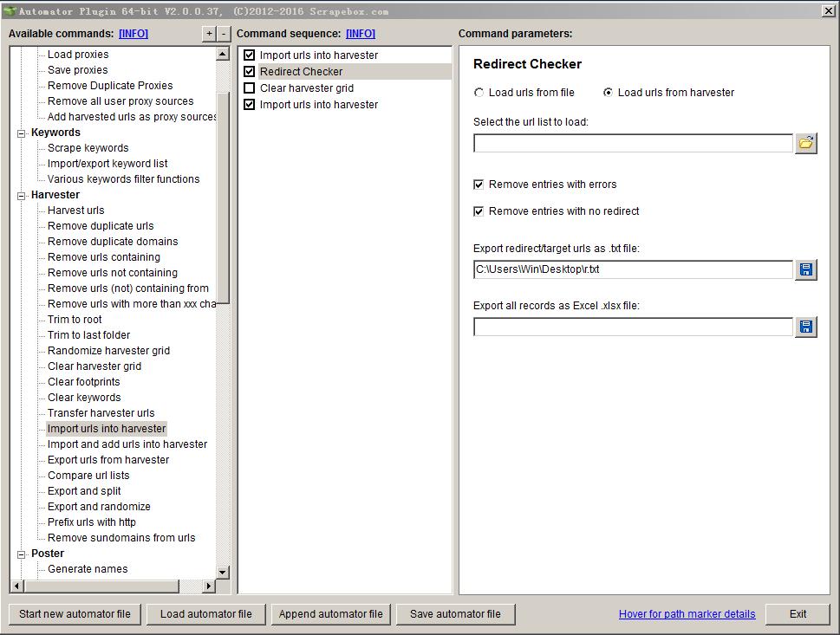The width and height of the screenshot is (840, 635).
Task: Click the save icon for .txt export path
Action: (805, 269)
